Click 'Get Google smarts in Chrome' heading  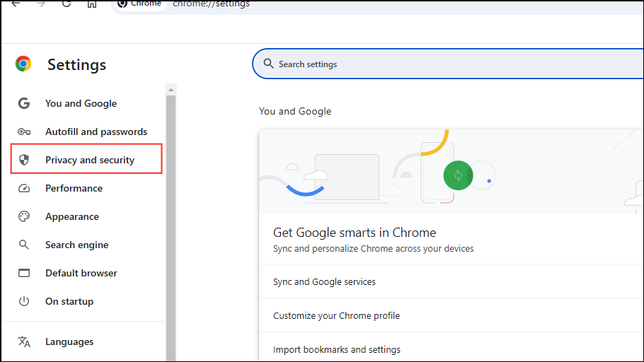[355, 233]
